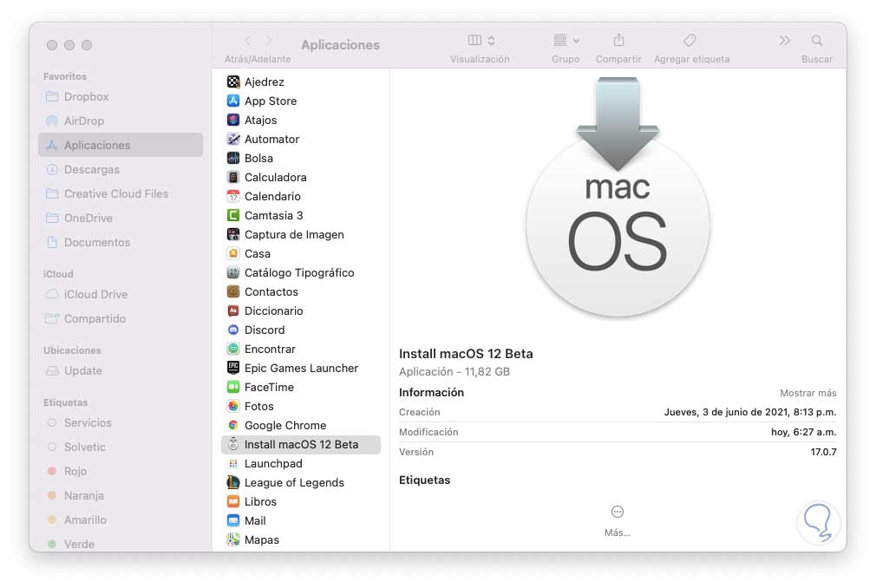Click the Compartir share toolbar icon
This screenshot has height=588, width=876.
pos(618,40)
